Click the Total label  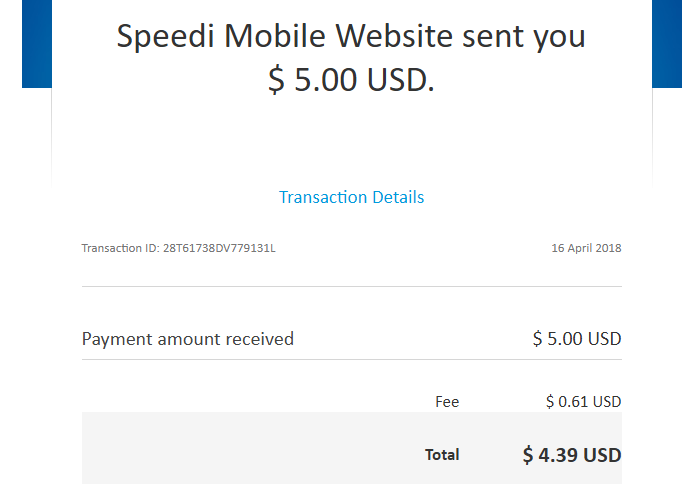click(x=442, y=455)
